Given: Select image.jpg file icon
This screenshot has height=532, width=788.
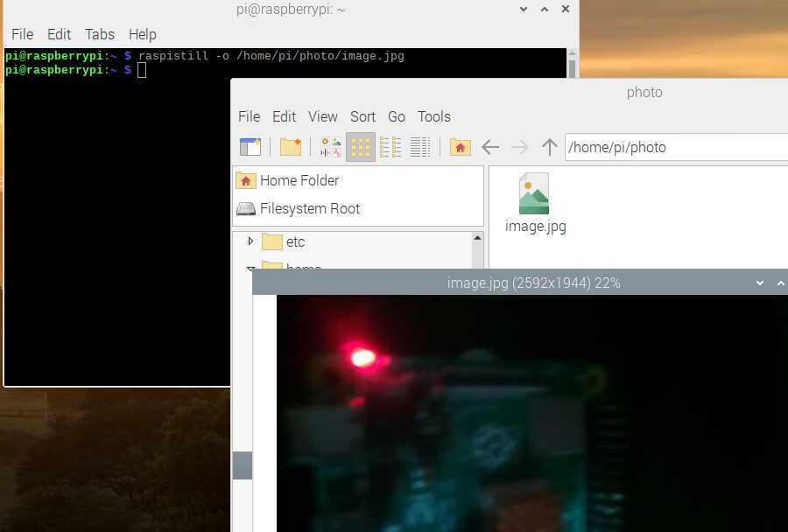Looking at the screenshot, I should 534,193.
